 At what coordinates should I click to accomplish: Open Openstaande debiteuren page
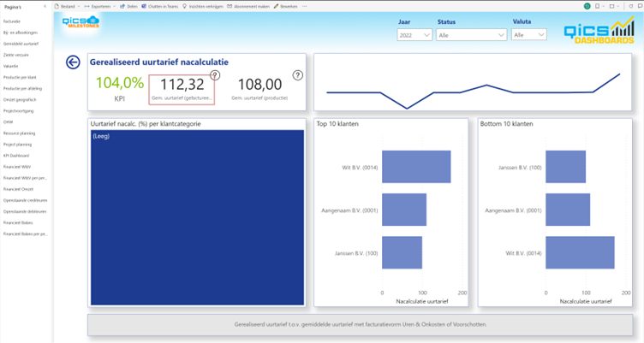[25, 212]
